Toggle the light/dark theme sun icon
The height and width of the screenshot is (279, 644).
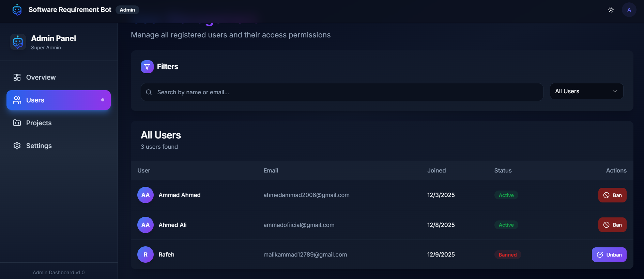tap(611, 10)
